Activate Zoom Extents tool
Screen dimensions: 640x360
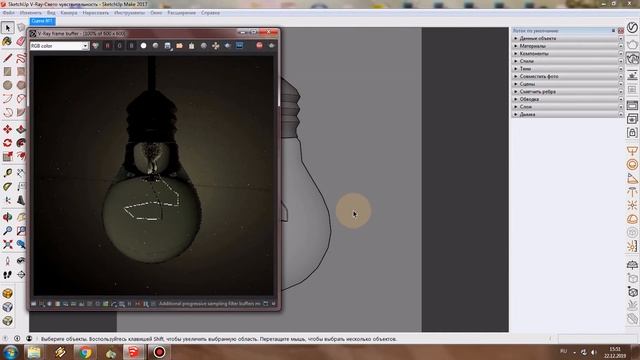tap(7, 244)
